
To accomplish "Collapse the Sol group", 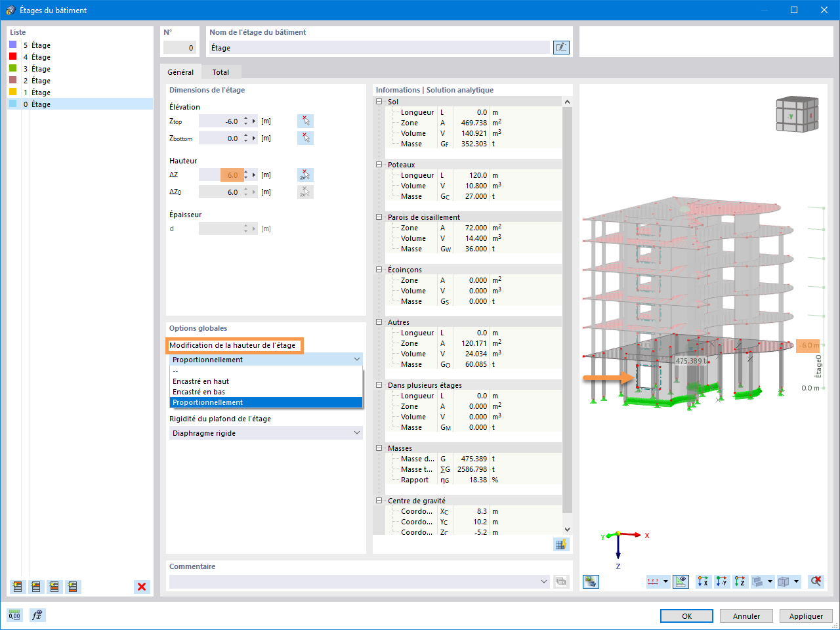I will point(379,102).
